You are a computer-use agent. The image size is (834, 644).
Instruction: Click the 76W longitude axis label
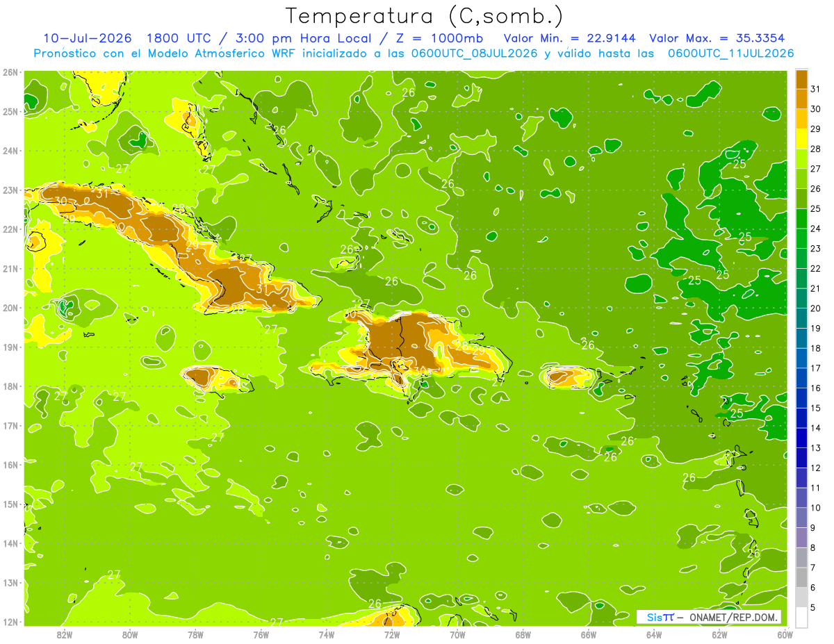261,634
